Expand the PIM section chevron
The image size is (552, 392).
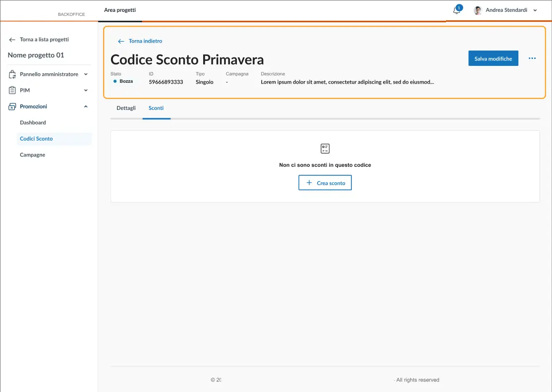point(86,91)
